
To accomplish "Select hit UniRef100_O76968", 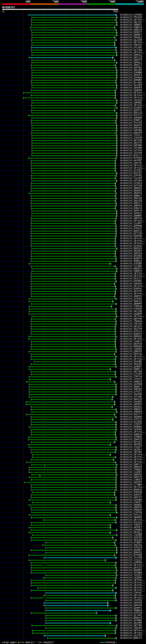I will pyautogui.click(x=131, y=15).
